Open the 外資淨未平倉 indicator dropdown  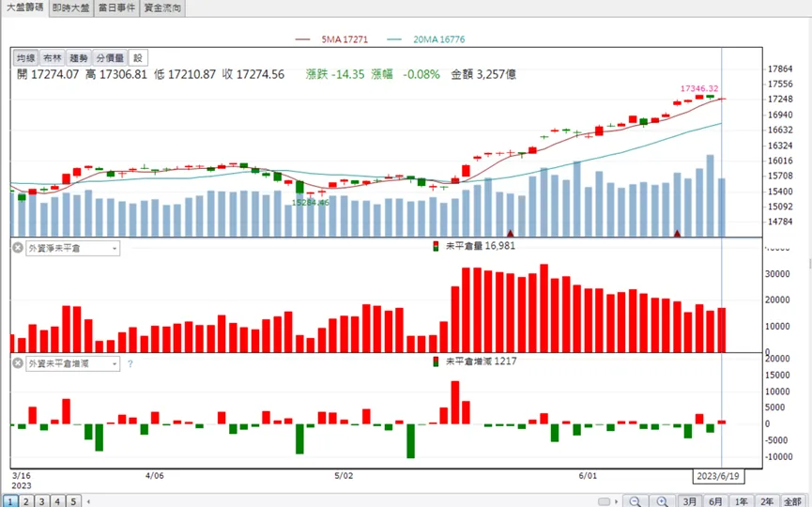[x=73, y=248]
